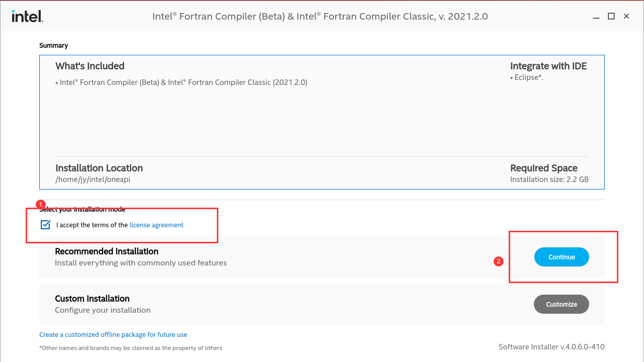This screenshot has width=644, height=362.
Task: Click the "Custom Installation" label
Action: (92, 298)
